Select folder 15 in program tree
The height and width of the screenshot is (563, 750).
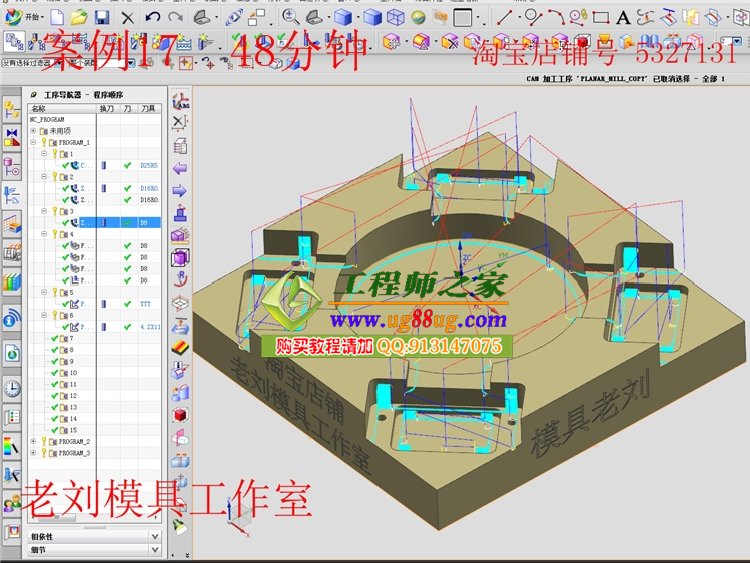(72, 430)
